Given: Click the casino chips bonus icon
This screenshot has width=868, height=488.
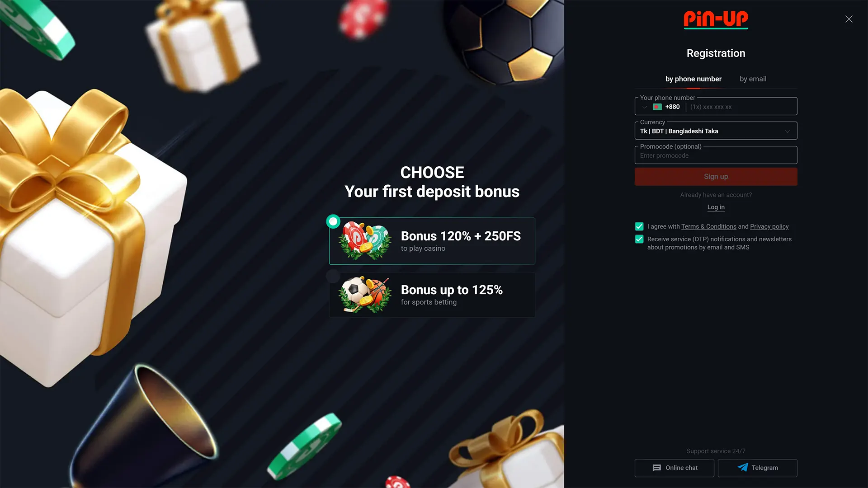Looking at the screenshot, I should [x=365, y=241].
